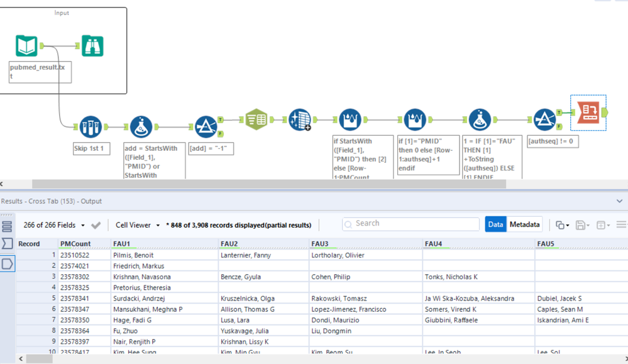Select cell Lortholary, Olivier
Screen dimensions: 628x364
point(366,255)
